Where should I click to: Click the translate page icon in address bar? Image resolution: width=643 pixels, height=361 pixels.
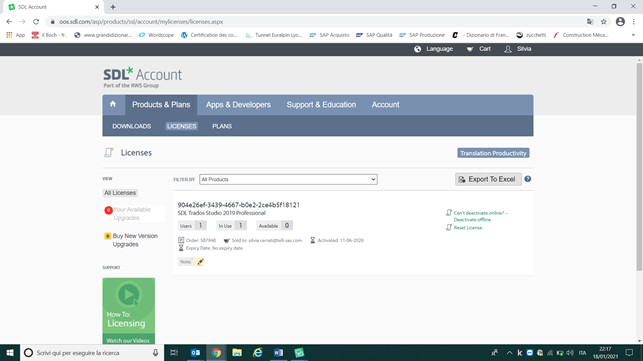pyautogui.click(x=590, y=22)
